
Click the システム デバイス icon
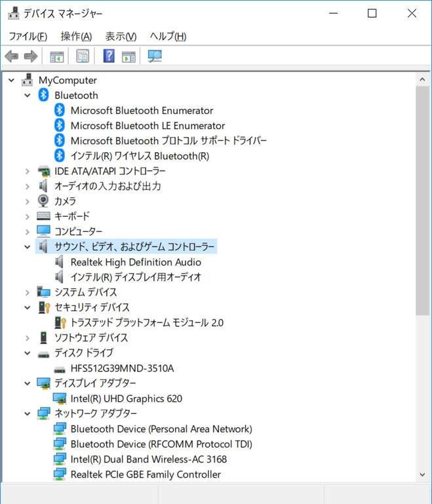pyautogui.click(x=43, y=292)
